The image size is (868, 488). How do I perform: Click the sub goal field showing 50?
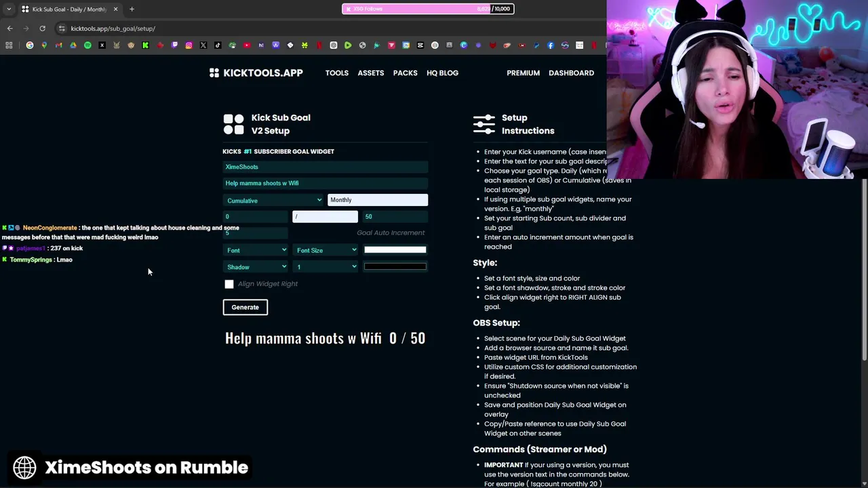click(395, 216)
